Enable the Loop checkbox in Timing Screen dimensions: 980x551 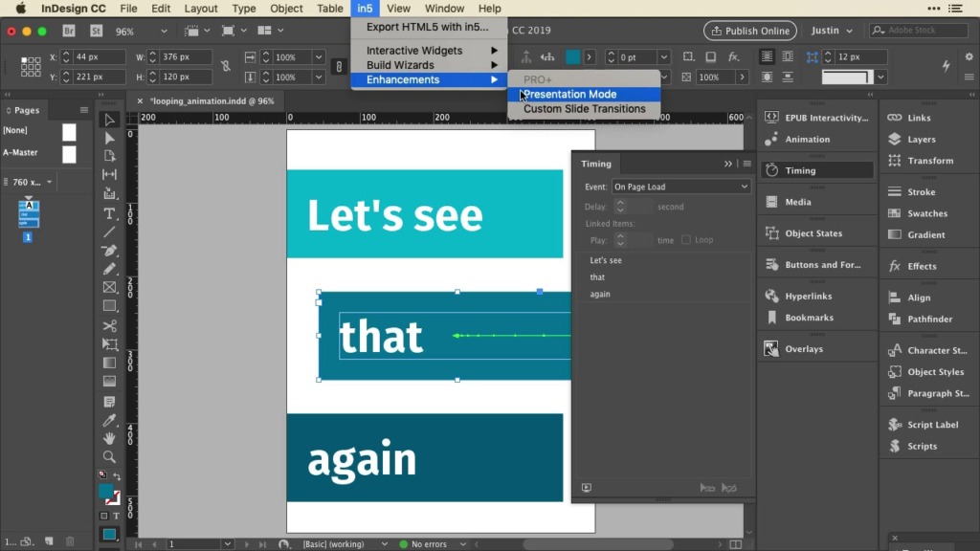[x=686, y=240]
